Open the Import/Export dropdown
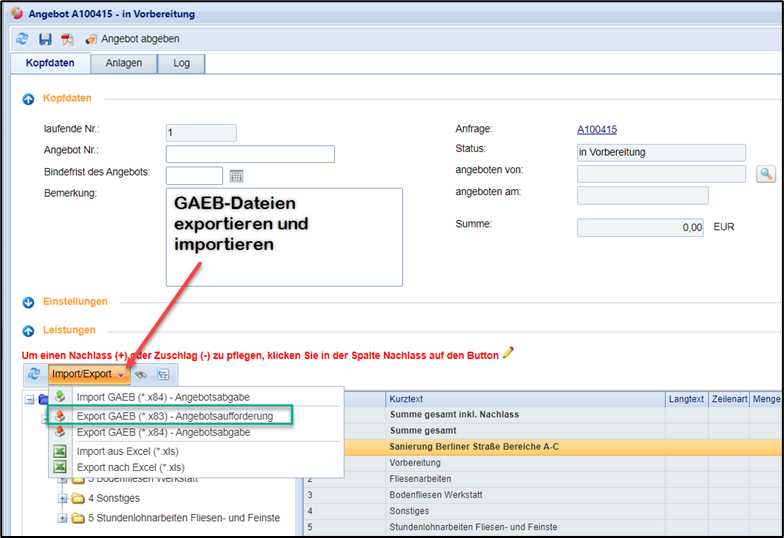Viewport: 784px width, 538px height. click(89, 374)
